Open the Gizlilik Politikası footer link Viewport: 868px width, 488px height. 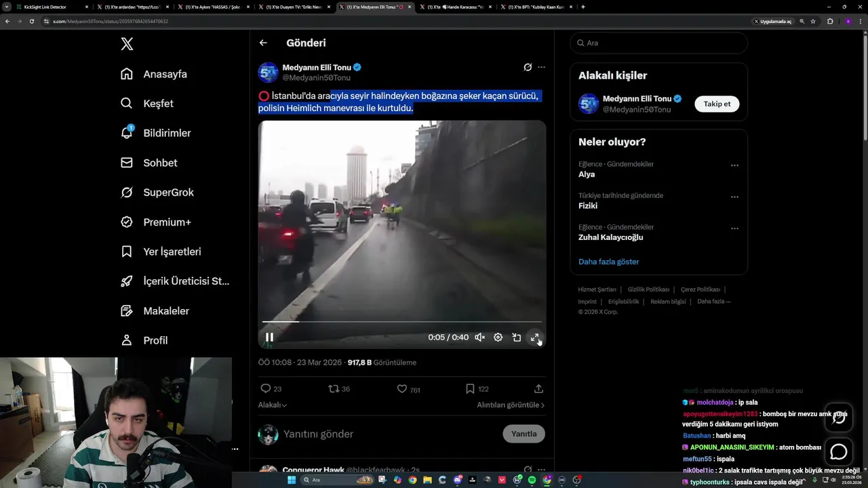point(648,289)
